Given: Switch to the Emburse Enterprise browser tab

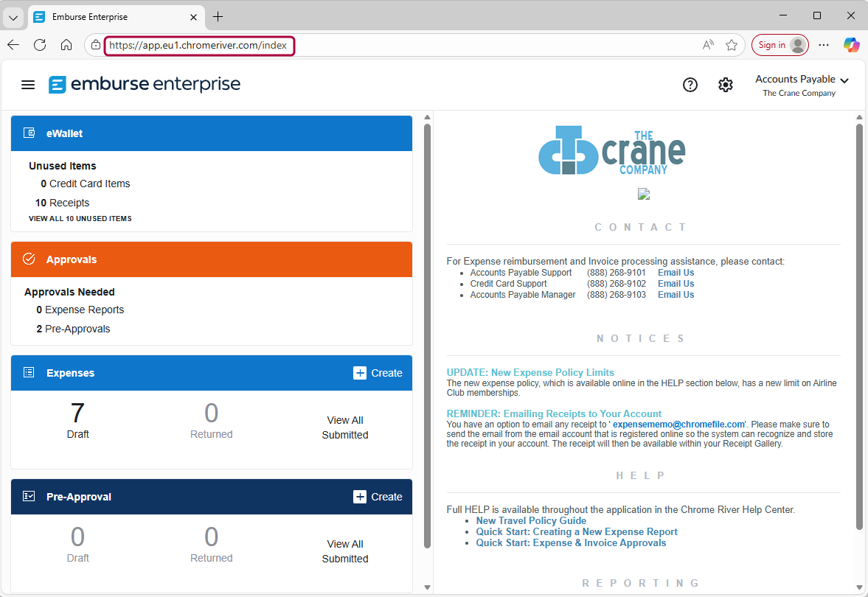Looking at the screenshot, I should (x=111, y=16).
